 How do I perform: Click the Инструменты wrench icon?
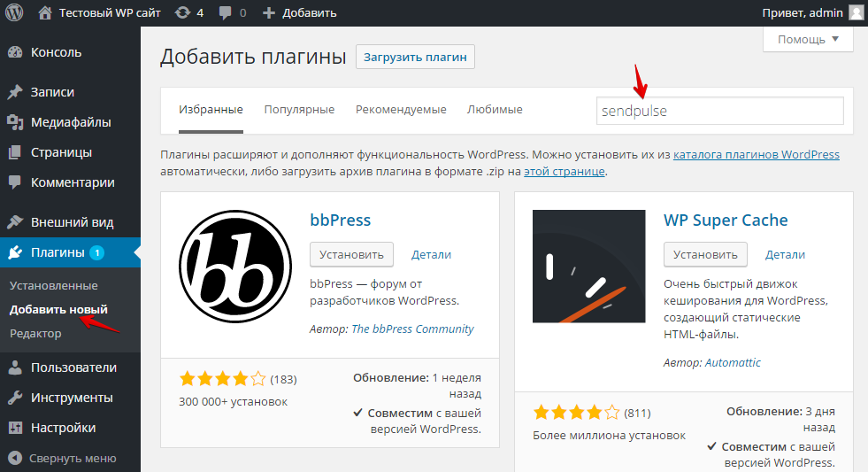pyautogui.click(x=15, y=398)
